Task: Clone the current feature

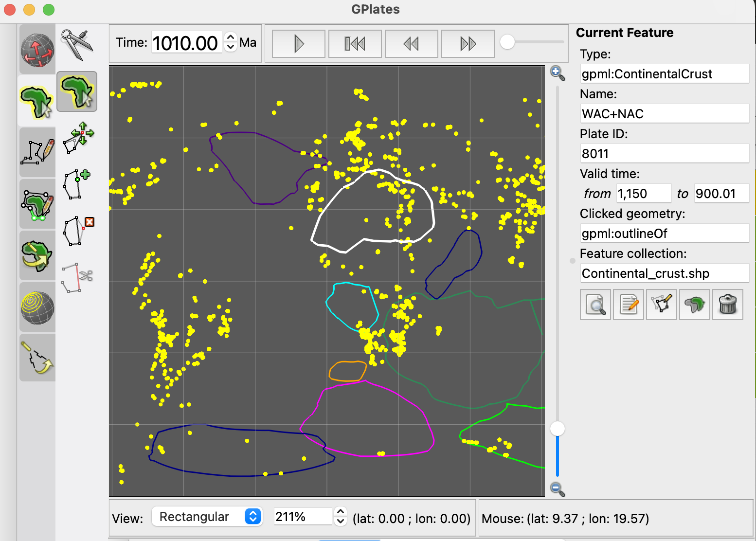Action: (x=695, y=305)
